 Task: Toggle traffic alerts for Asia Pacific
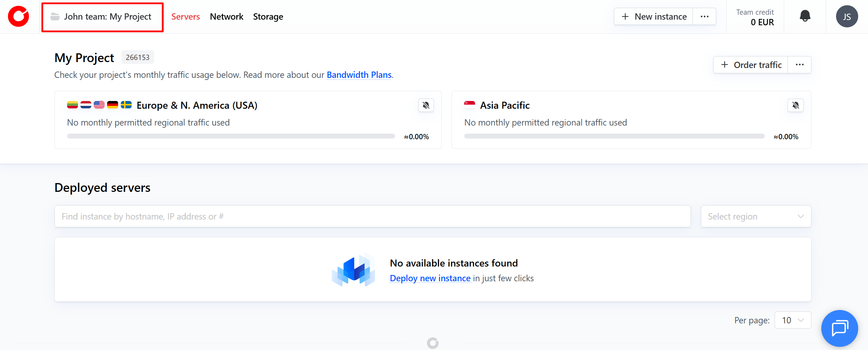pos(795,105)
